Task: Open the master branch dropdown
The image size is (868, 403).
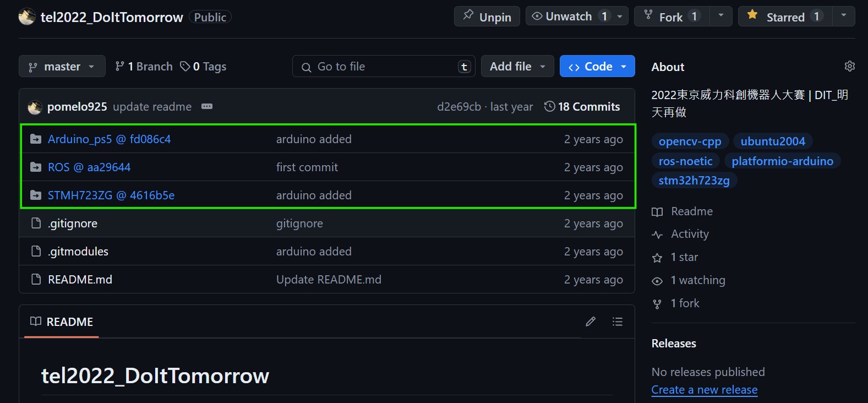Action: [62, 66]
